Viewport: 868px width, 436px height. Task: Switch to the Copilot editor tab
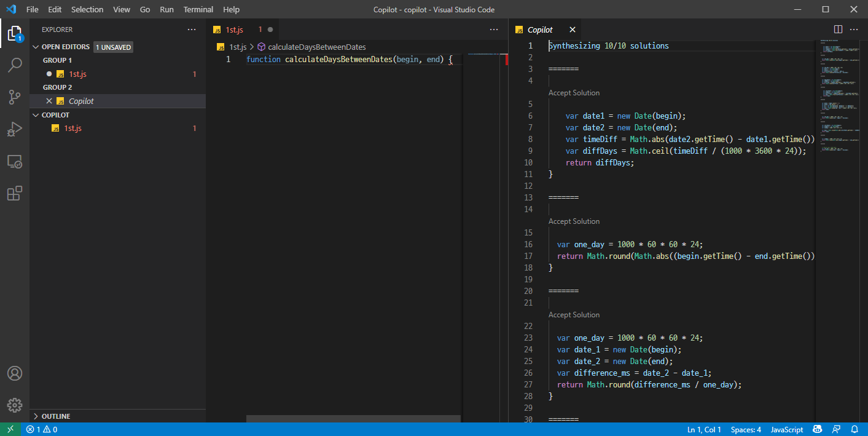pos(545,30)
